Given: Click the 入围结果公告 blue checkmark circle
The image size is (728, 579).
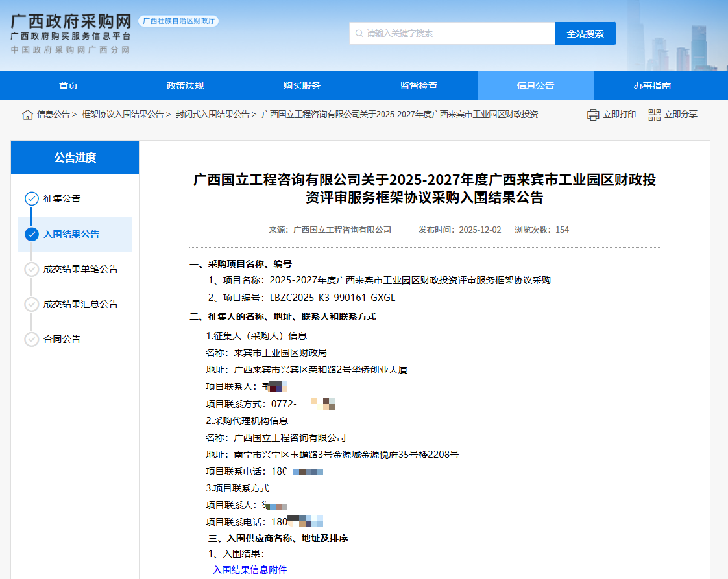Looking at the screenshot, I should tap(31, 234).
